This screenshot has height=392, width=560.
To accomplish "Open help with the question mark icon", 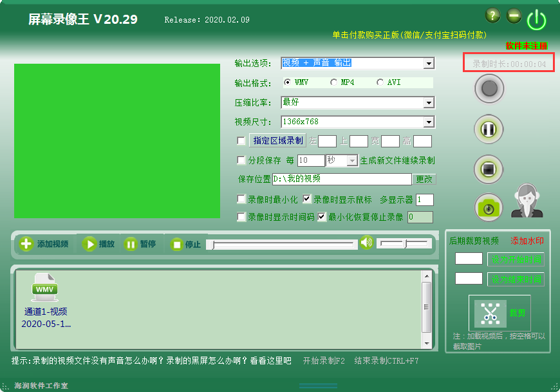I will [492, 15].
